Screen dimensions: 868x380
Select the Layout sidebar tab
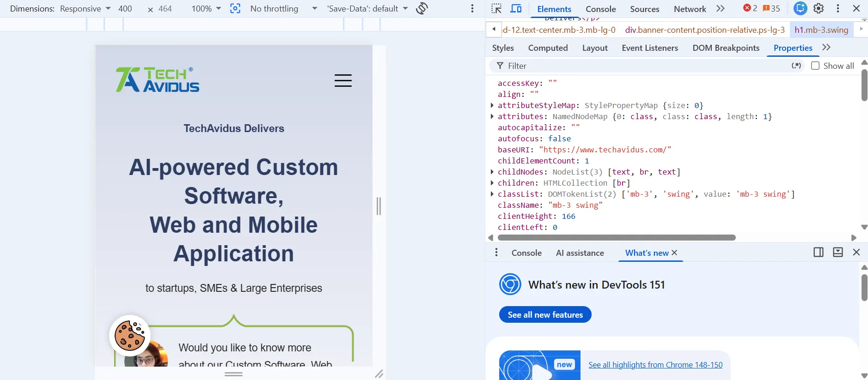[595, 48]
